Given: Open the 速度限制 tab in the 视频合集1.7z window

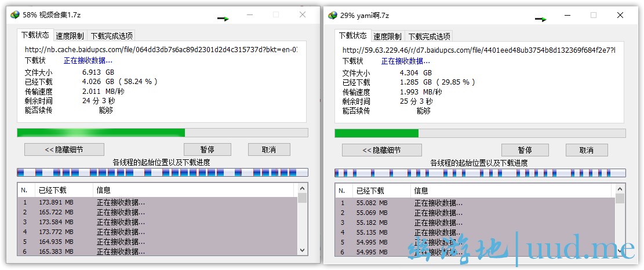Looking at the screenshot, I should (x=70, y=35).
